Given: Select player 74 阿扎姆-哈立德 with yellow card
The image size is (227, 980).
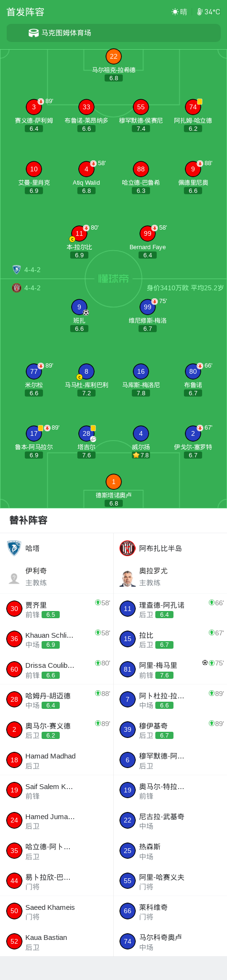Looking at the screenshot, I should click(193, 115).
